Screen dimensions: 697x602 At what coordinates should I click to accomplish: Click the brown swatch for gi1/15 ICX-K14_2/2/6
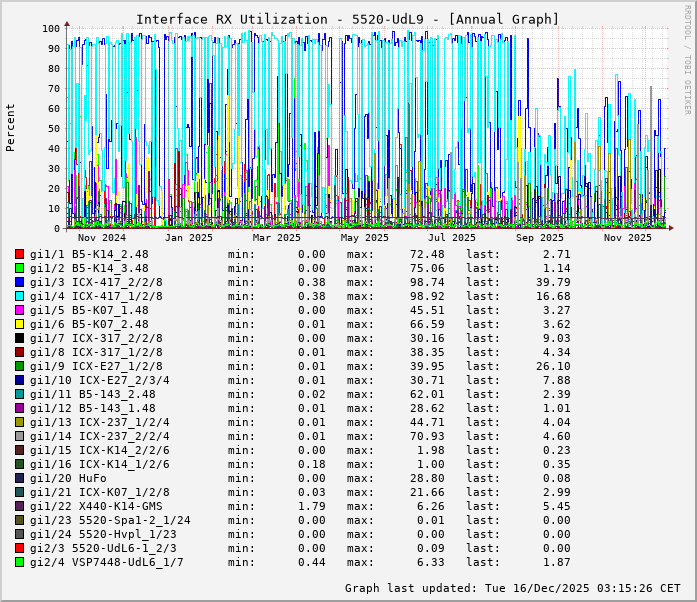[x=19, y=450]
